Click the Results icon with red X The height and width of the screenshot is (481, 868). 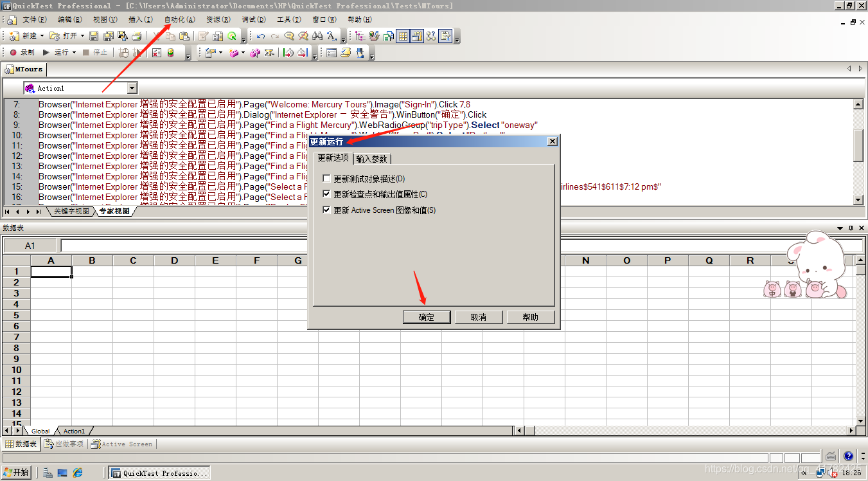coord(156,53)
